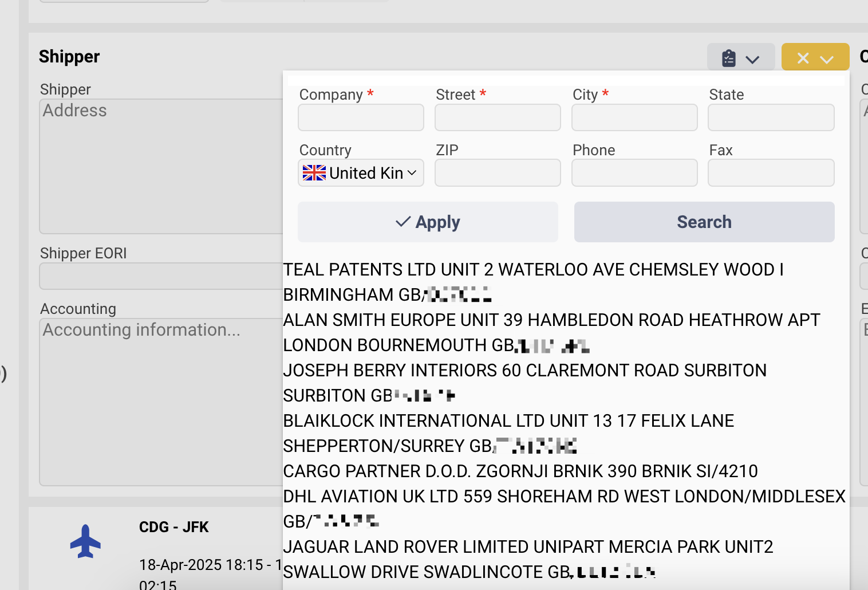The height and width of the screenshot is (590, 868).
Task: Click the yellow X clear button
Action: [803, 58]
